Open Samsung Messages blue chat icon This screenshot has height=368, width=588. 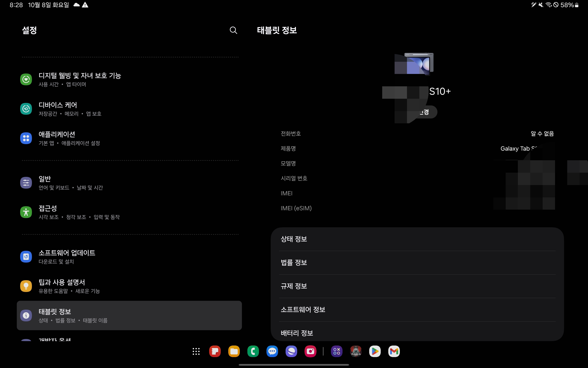point(272,351)
